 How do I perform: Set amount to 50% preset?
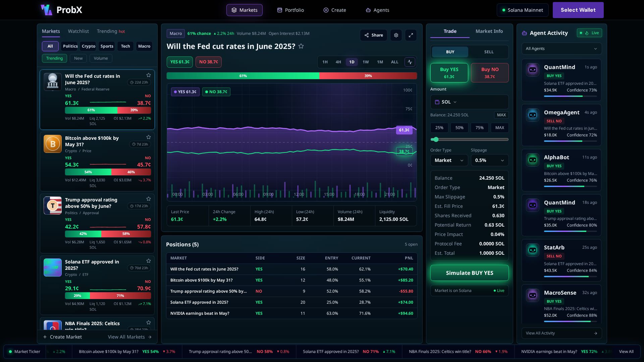tap(460, 128)
